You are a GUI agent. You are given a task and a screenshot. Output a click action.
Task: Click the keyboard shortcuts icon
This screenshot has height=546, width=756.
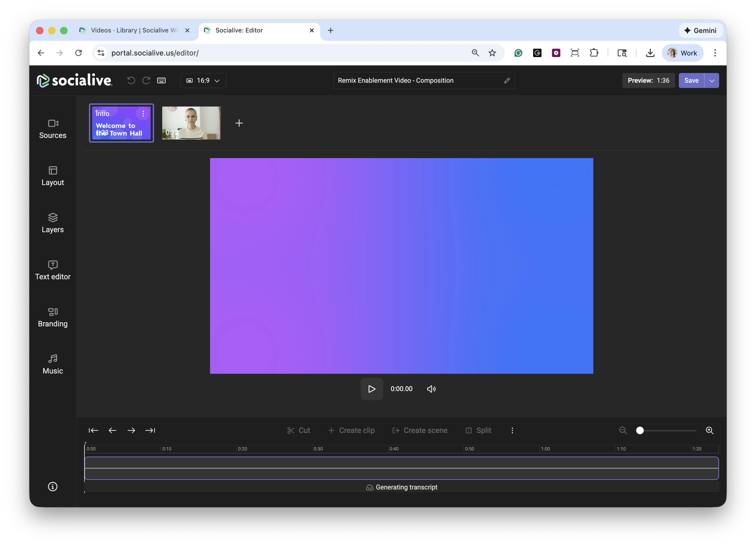tap(161, 80)
